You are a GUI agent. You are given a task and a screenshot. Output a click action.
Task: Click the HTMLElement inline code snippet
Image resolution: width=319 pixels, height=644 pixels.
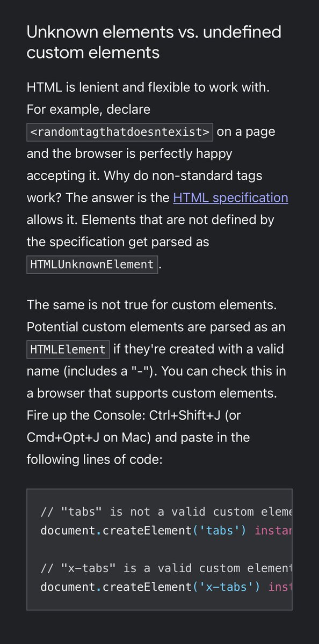click(x=68, y=349)
